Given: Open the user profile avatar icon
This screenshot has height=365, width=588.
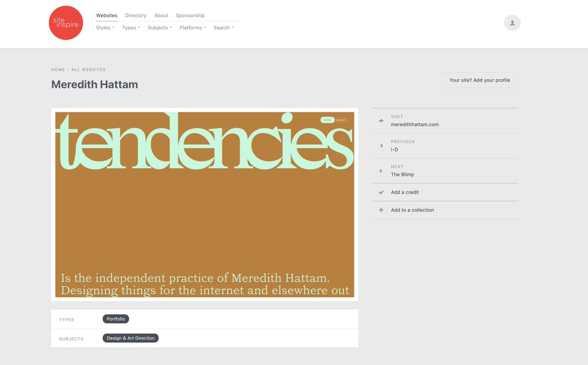Looking at the screenshot, I should 513,23.
